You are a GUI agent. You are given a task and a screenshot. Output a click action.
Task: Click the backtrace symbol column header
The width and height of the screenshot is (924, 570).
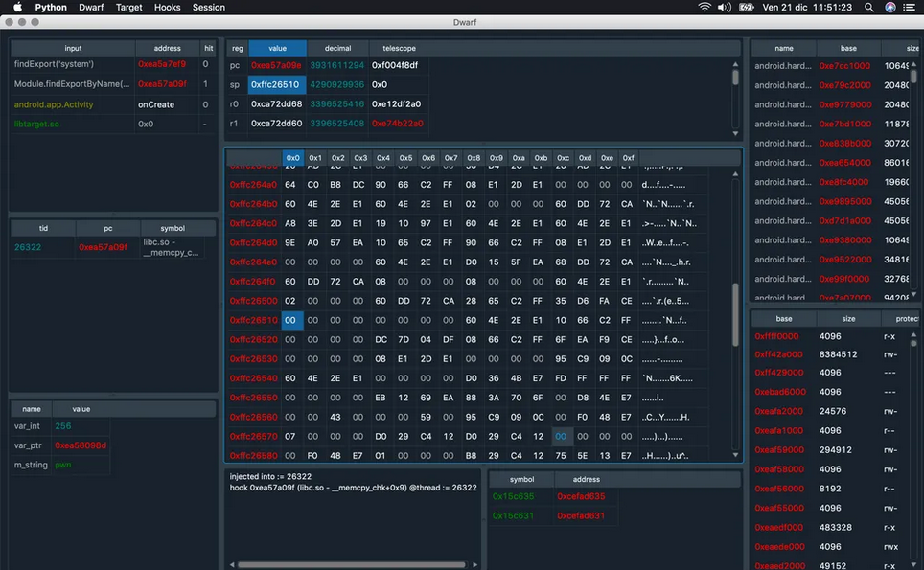click(x=521, y=479)
